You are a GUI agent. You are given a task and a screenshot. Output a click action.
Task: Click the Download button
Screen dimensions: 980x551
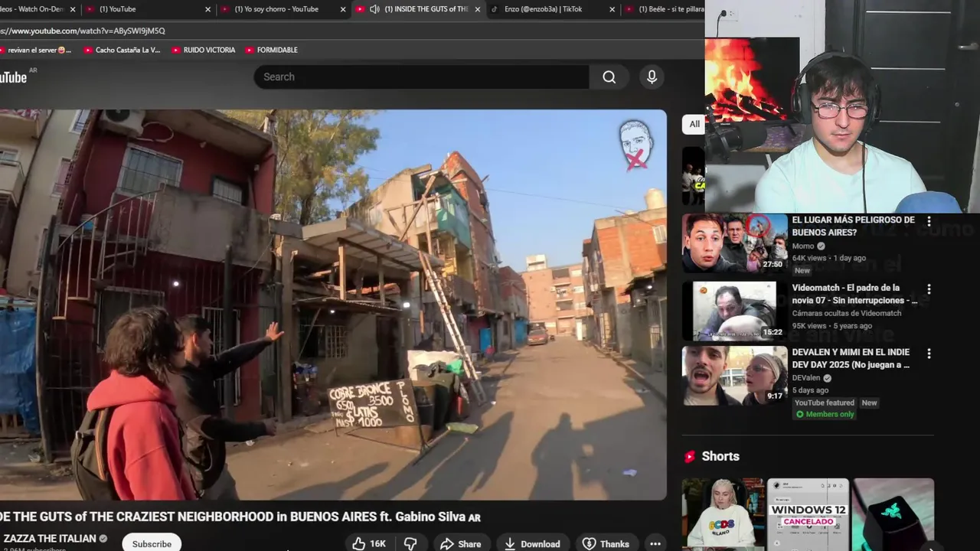point(532,543)
